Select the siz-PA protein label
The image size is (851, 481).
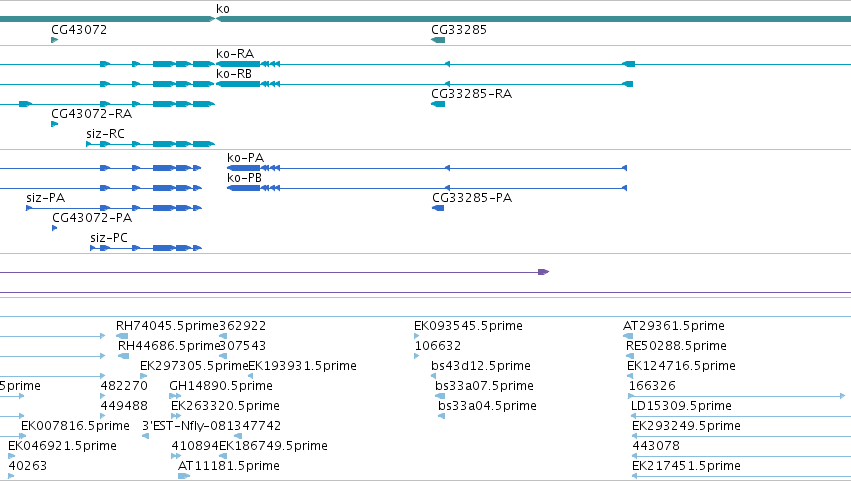[x=46, y=198]
